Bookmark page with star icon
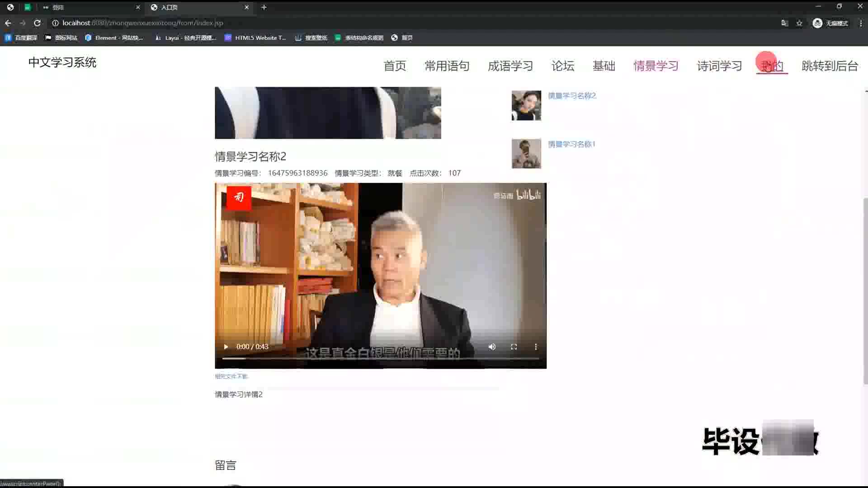The height and width of the screenshot is (488, 868). point(799,23)
